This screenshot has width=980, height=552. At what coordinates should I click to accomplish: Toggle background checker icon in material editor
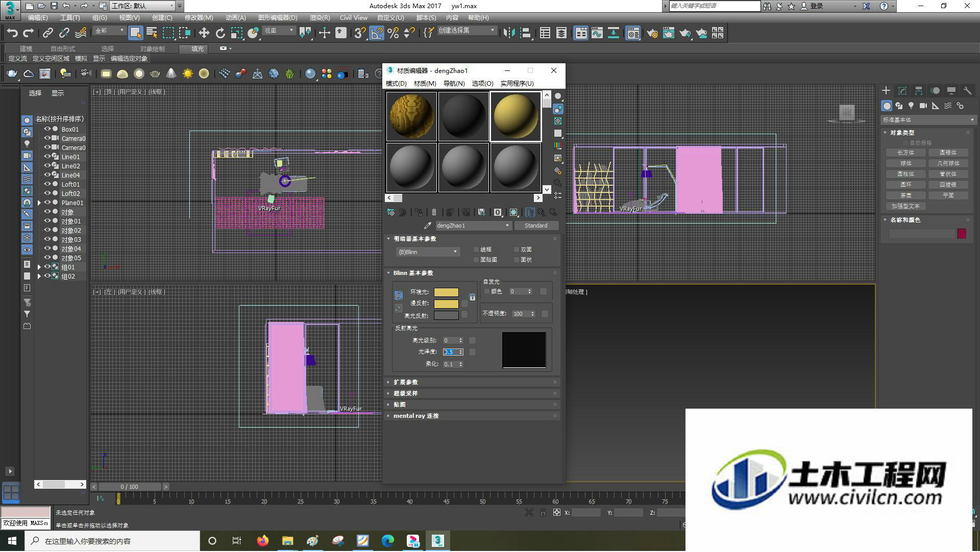click(x=558, y=121)
